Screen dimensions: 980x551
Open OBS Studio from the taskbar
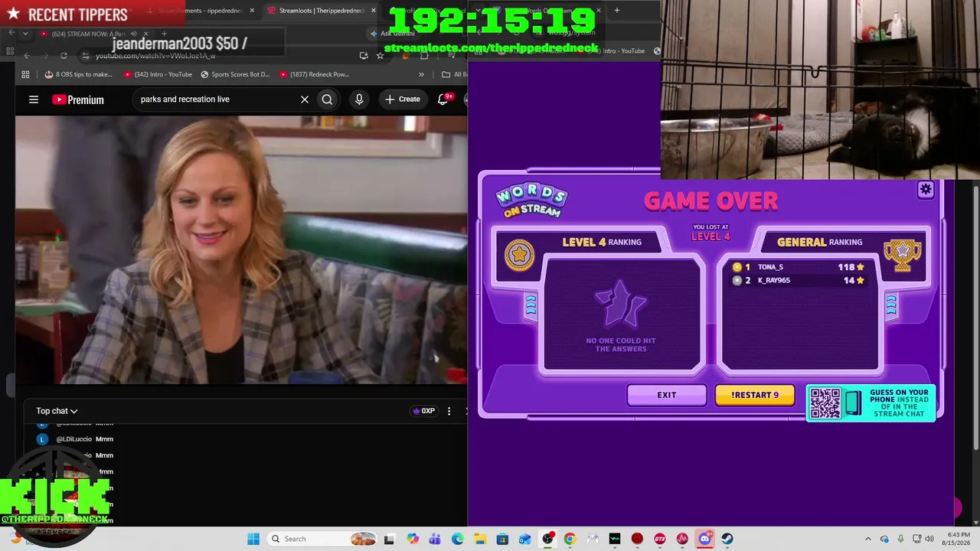coord(547,539)
